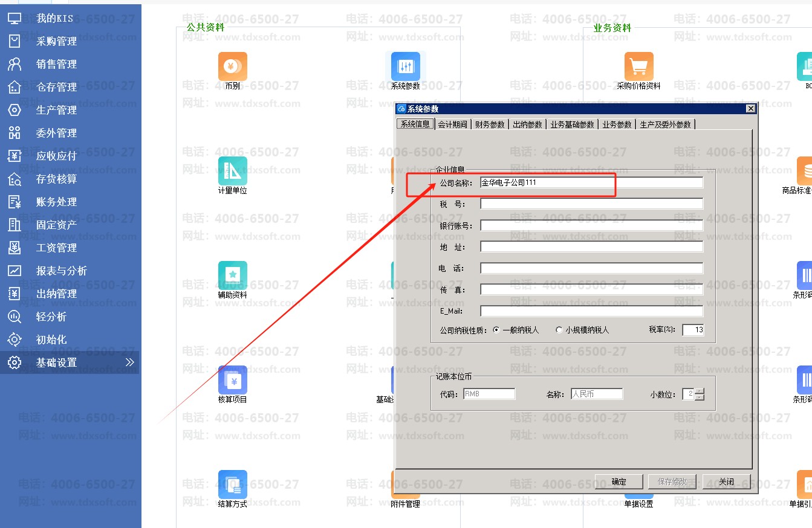
Task: Open the 附件管理 item
Action: pos(406,504)
